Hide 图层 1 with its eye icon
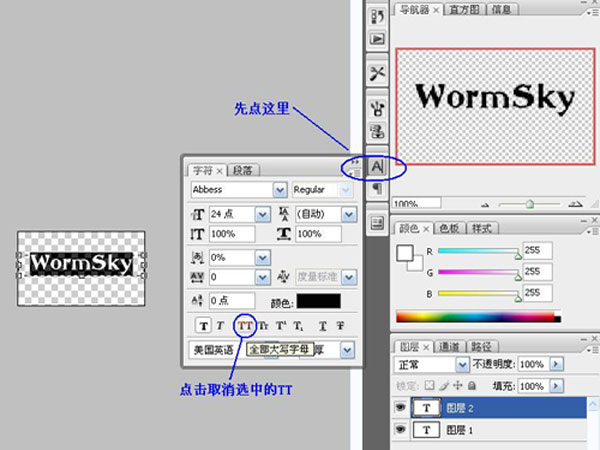 tap(400, 429)
